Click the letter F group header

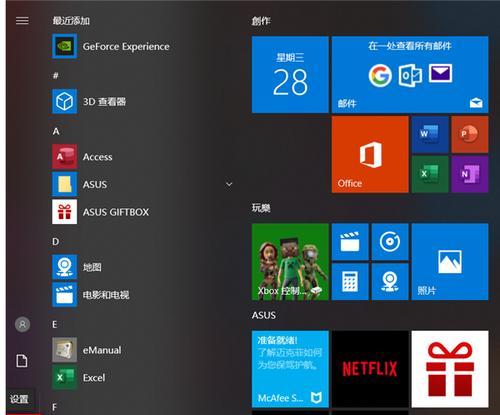pos(55,407)
